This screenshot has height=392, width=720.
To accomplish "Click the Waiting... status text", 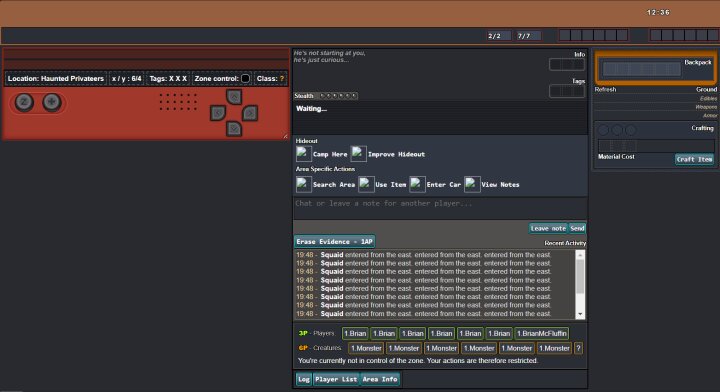I will pos(311,109).
